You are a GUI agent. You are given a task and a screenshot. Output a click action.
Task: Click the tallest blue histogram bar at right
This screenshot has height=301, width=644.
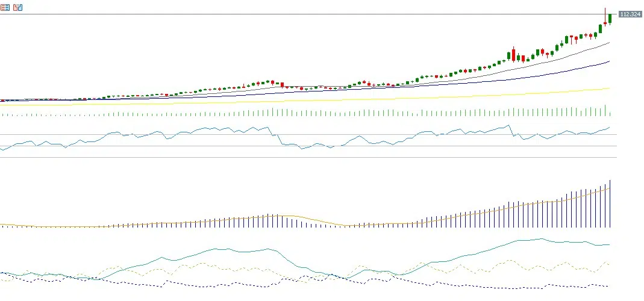(610, 205)
